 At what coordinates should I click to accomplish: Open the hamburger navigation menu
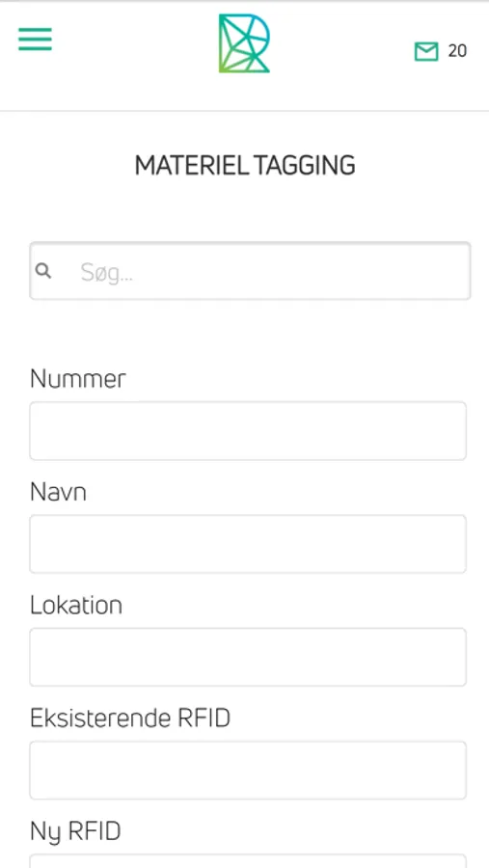[35, 40]
